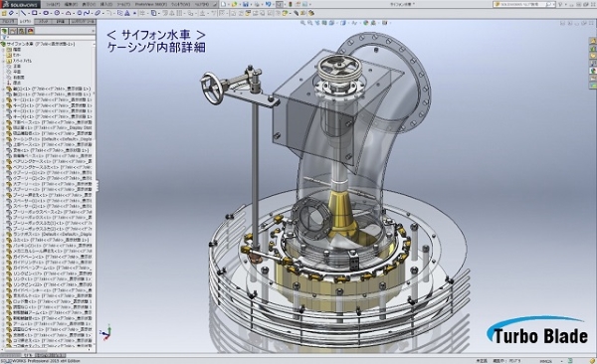Image resolution: width=597 pixels, height=364 pixels.
Task: Click the Save icon in top toolbar
Action: pyautogui.click(x=246, y=4)
